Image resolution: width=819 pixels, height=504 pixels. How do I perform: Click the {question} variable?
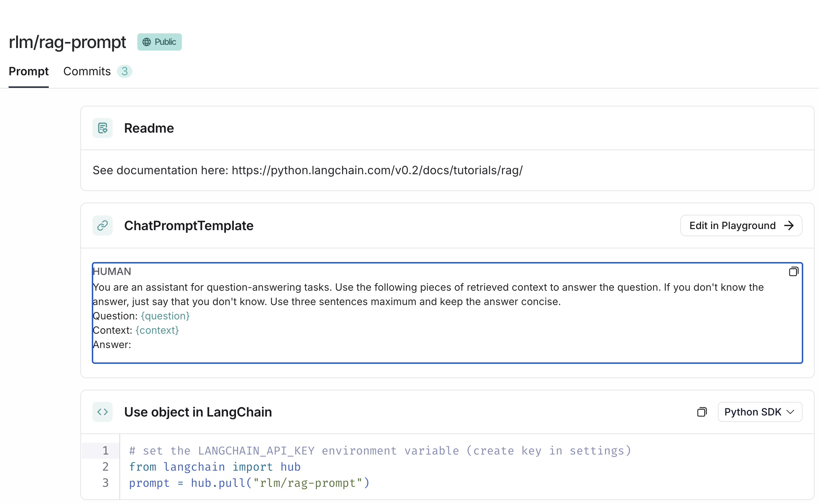165,316
